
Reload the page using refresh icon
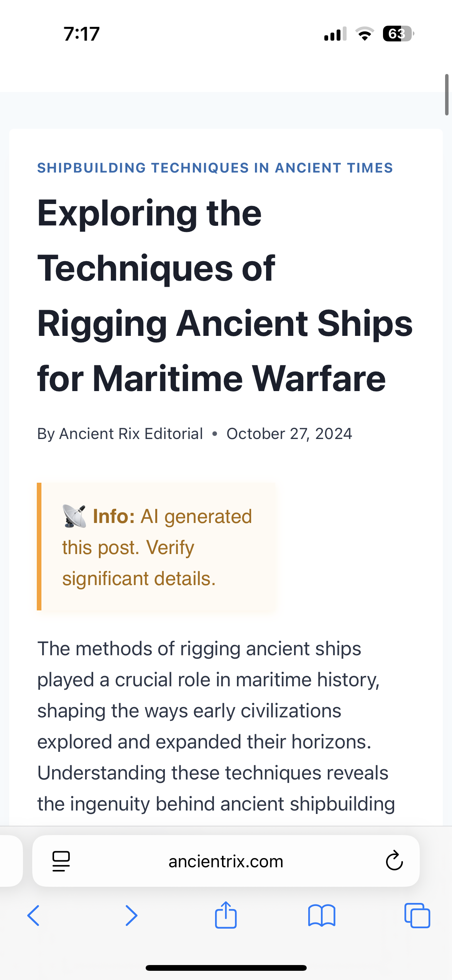coord(394,861)
